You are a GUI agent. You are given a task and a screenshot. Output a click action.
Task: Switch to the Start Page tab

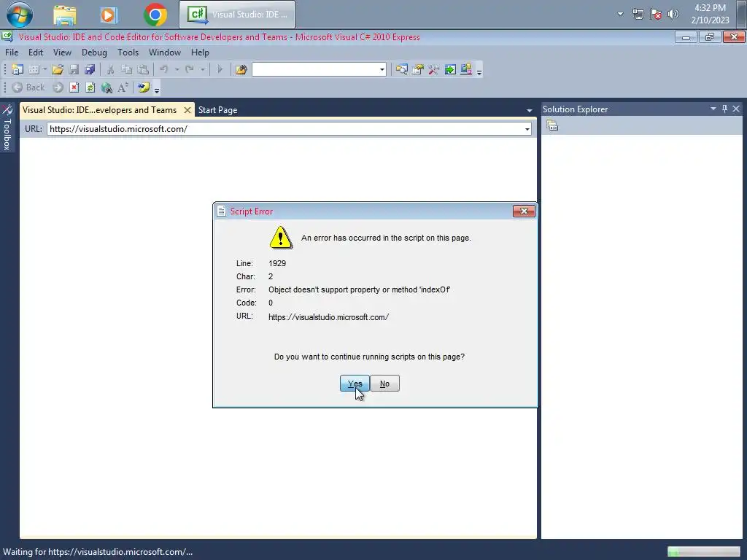coord(217,110)
